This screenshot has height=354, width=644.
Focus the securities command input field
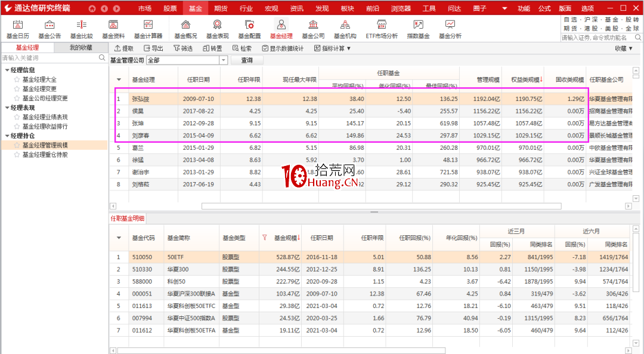[597, 38]
